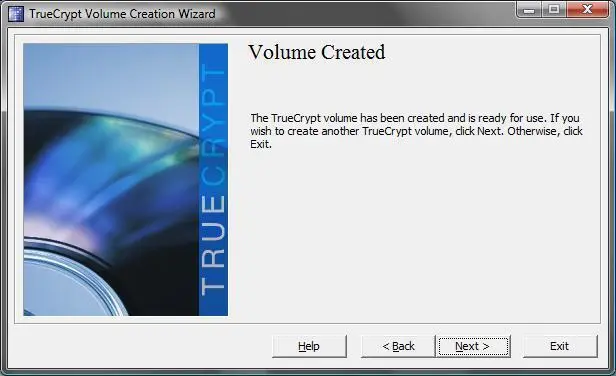Click blank space left of Help button
The image size is (616, 376).
tap(141, 346)
